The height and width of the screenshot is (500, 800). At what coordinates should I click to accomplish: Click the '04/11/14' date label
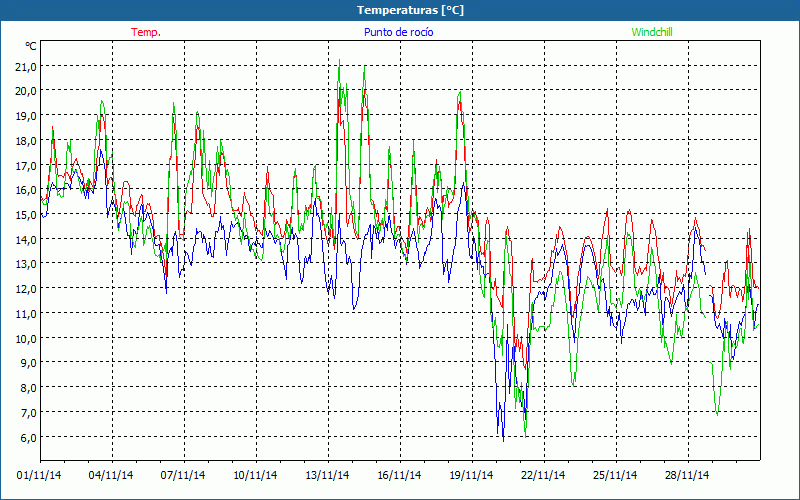[111, 475]
